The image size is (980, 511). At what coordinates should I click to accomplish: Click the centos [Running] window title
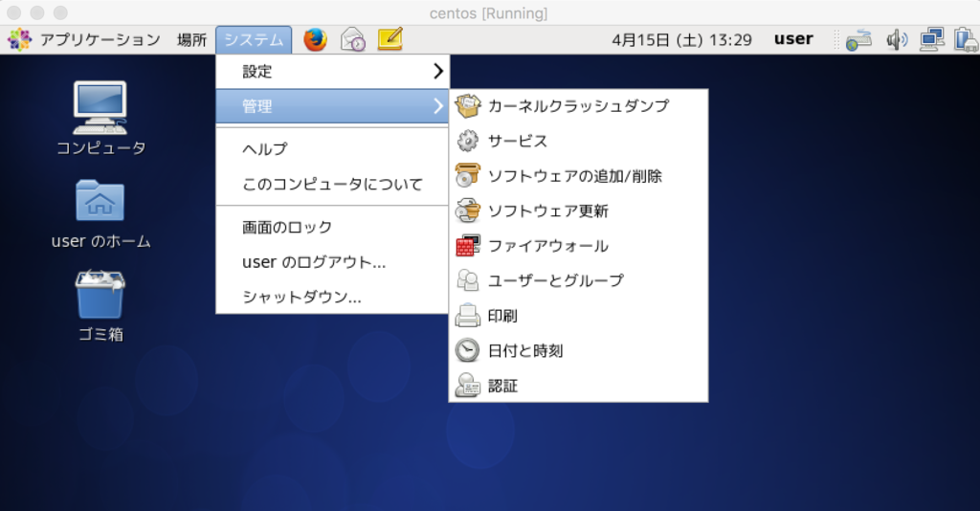[x=488, y=13]
